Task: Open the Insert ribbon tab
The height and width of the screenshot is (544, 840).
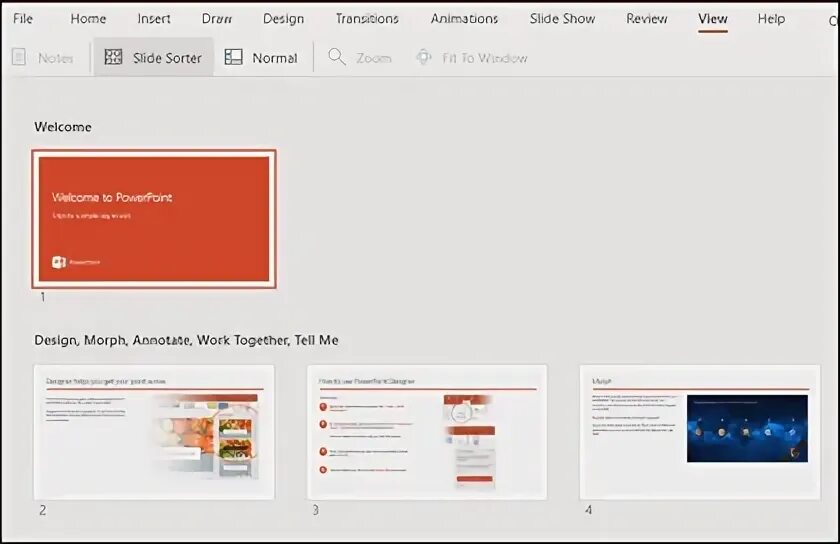Action: (154, 19)
